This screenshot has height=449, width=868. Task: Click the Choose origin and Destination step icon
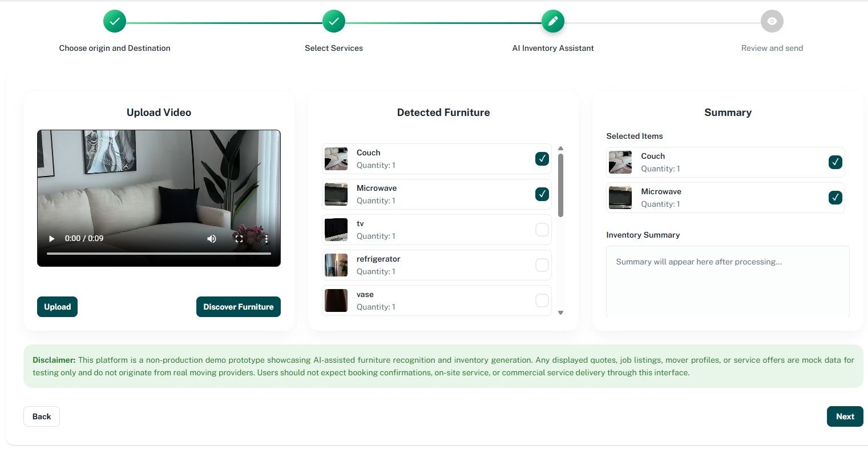click(115, 22)
